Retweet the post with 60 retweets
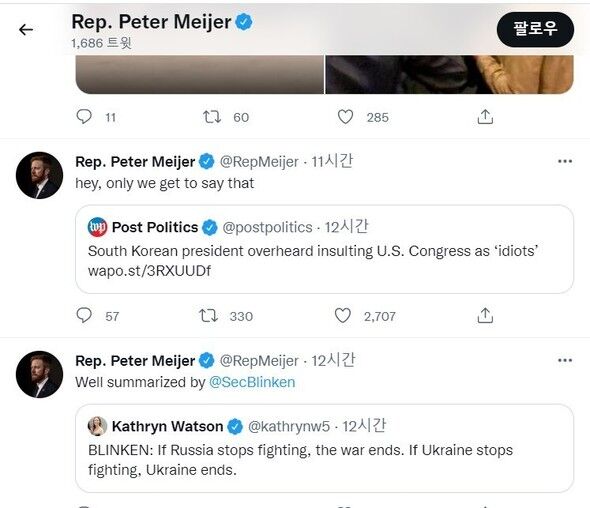590x508 pixels. tap(212, 117)
